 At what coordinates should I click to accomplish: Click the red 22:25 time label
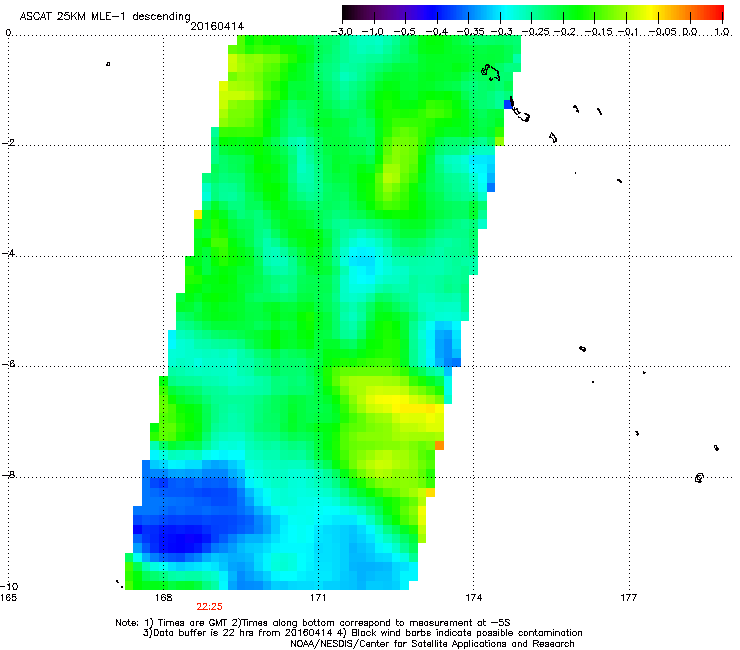pyautogui.click(x=210, y=607)
